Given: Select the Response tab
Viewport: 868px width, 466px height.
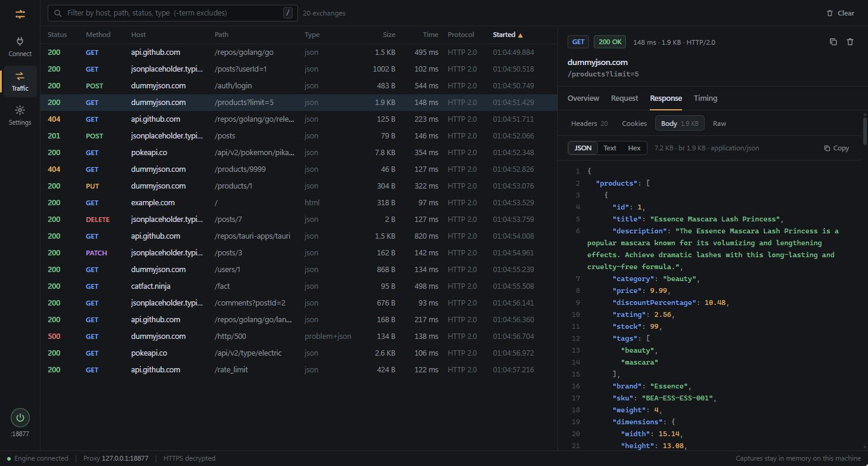Looking at the screenshot, I should click(666, 98).
